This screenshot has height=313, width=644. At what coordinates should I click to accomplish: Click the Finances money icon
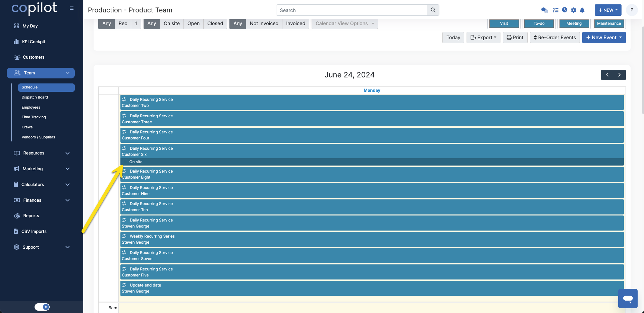tap(17, 200)
